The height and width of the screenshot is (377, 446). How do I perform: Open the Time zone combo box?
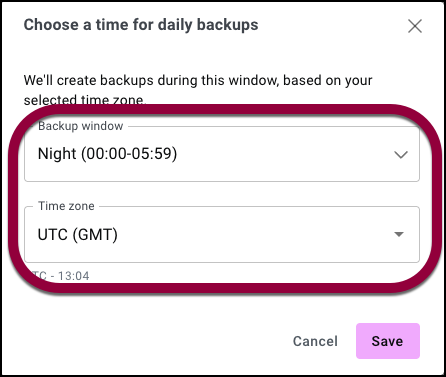[222, 235]
